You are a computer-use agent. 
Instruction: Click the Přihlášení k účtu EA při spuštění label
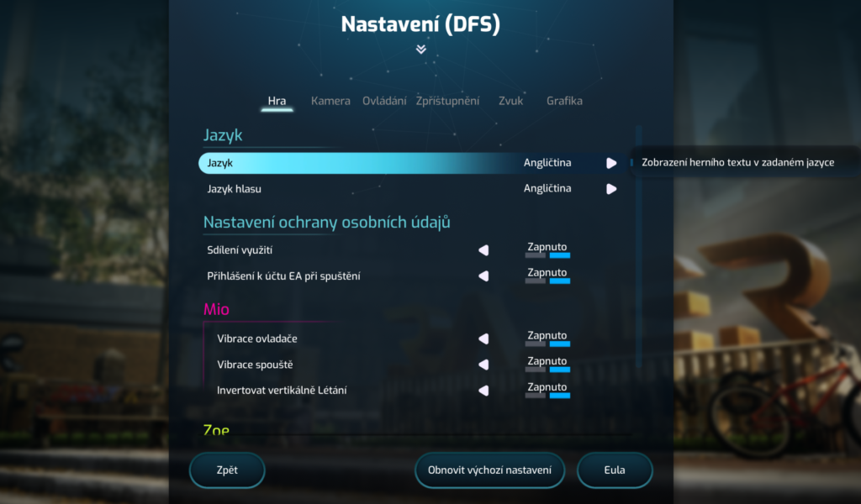283,276
